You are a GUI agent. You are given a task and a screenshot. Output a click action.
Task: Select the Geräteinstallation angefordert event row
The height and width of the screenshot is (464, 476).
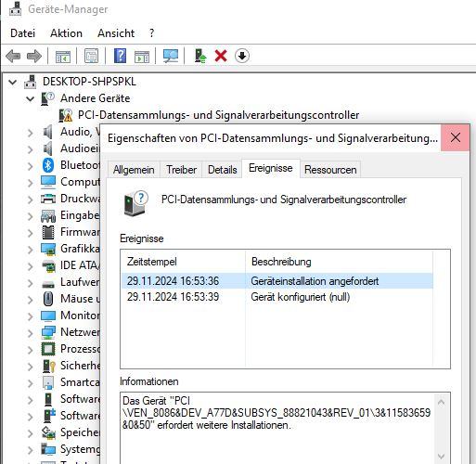pyautogui.click(x=277, y=281)
